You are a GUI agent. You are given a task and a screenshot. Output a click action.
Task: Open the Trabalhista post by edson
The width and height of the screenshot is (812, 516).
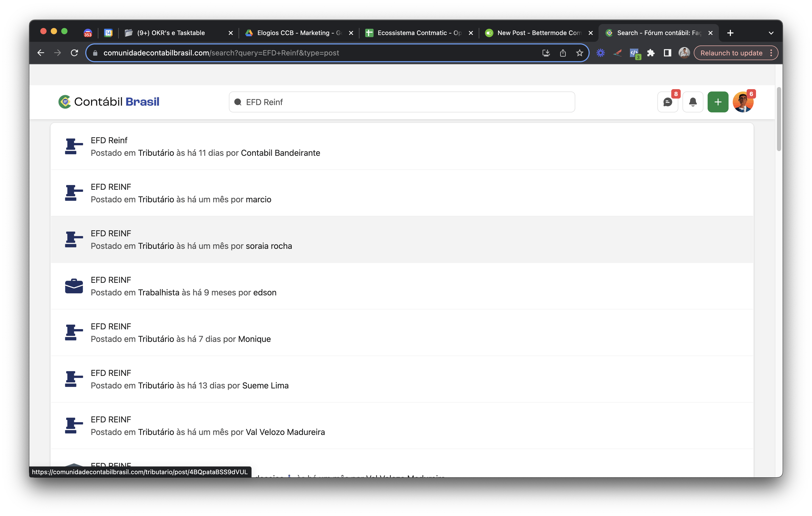(x=111, y=280)
